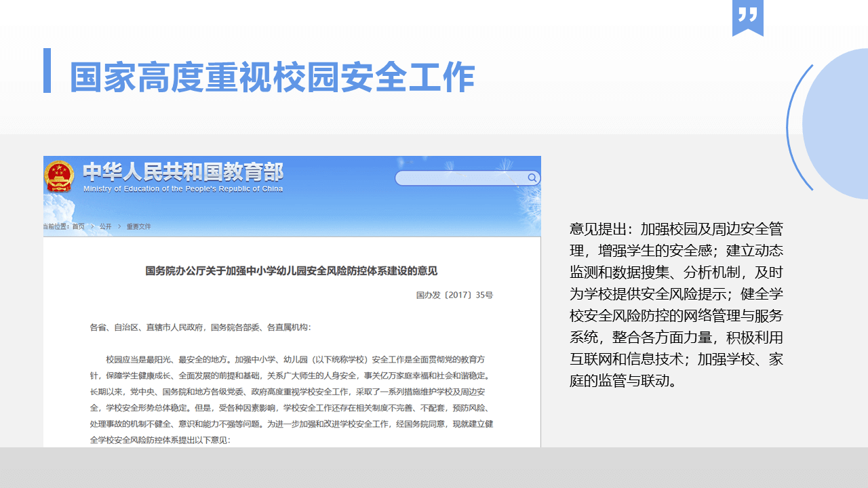868x488 pixels.
Task: Click the document heading 国务院办公厅关于加强中小学幼儿园安全
Action: [292, 271]
